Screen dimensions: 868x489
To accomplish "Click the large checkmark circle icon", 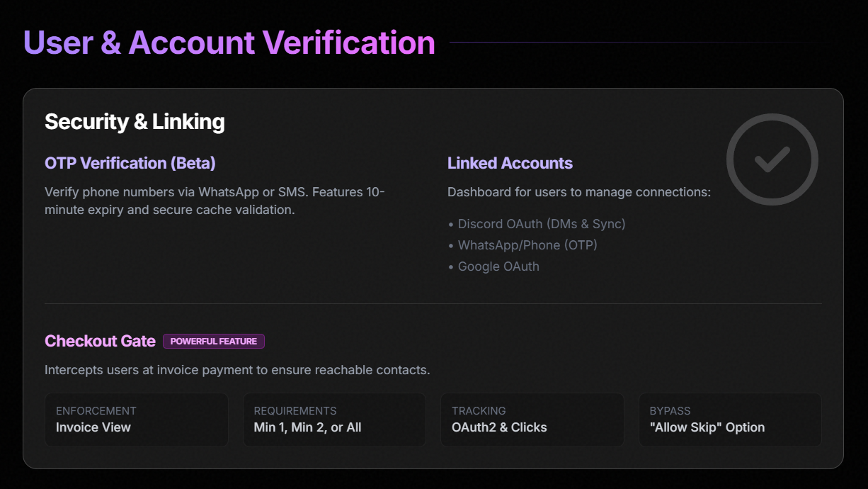I will coord(772,159).
